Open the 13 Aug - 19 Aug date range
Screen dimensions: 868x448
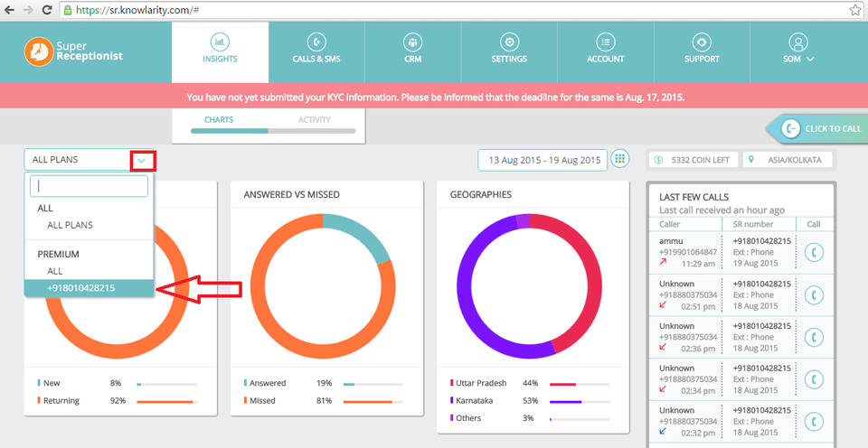tap(543, 160)
